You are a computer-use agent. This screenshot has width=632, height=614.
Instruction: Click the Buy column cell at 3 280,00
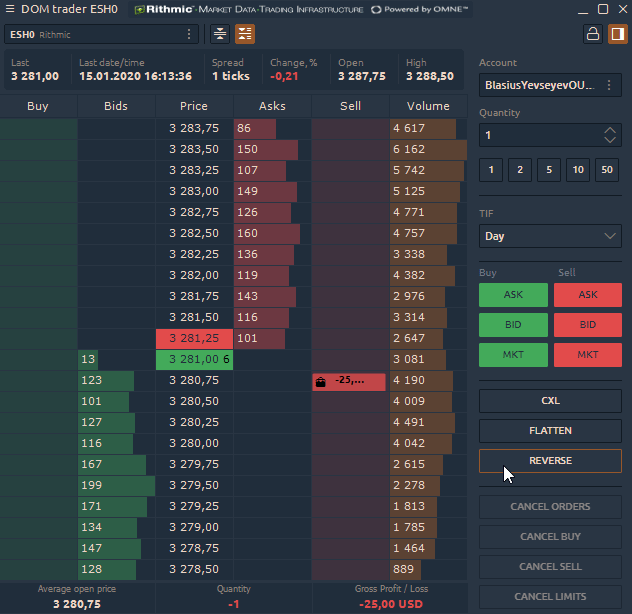39,443
